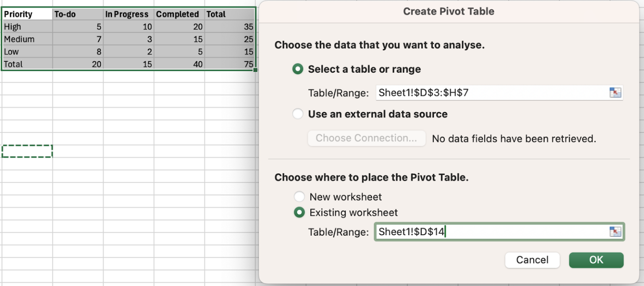This screenshot has width=644, height=286.
Task: Click the range selector icon beside Sheet1!$D$3:$H$7
Action: pos(615,93)
